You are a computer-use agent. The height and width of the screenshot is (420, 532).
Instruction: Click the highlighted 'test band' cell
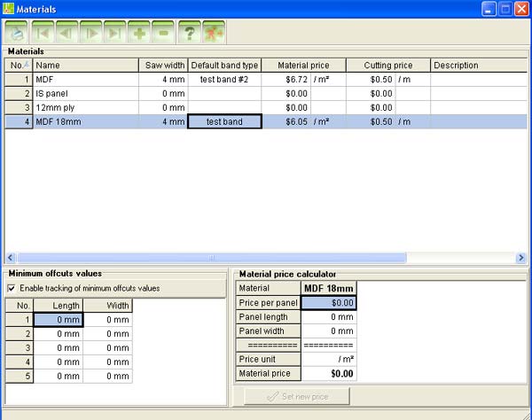(x=224, y=121)
